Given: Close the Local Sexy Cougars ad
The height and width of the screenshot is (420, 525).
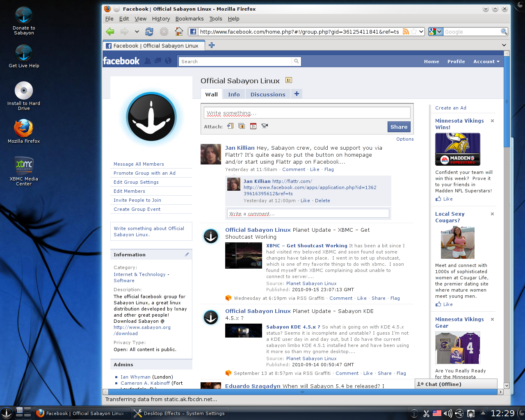Looking at the screenshot, I should [492, 214].
